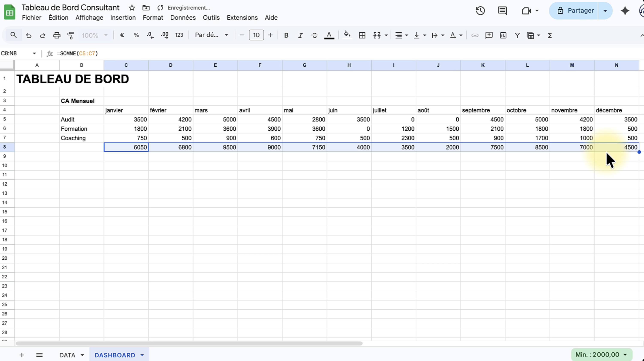Open the comments panel icon
Image resolution: width=644 pixels, height=361 pixels.
coord(502,11)
